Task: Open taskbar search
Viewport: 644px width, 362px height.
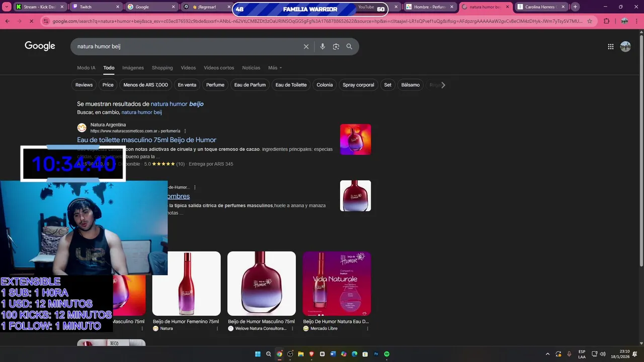Action: (269, 354)
